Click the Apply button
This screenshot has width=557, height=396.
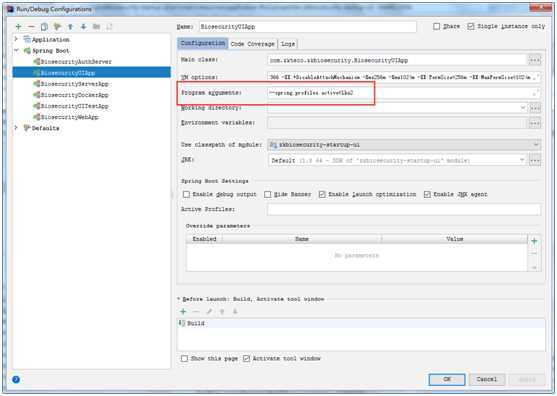(527, 379)
